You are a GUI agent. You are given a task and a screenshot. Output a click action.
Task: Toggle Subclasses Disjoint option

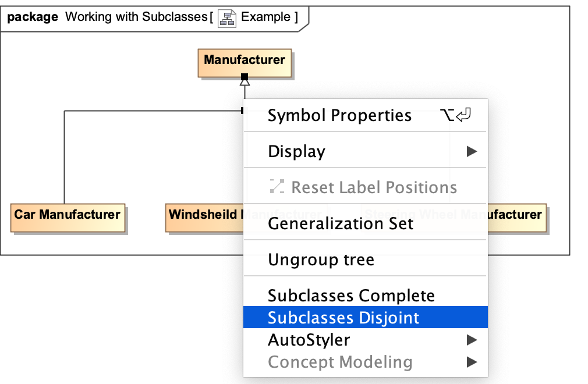[343, 318]
